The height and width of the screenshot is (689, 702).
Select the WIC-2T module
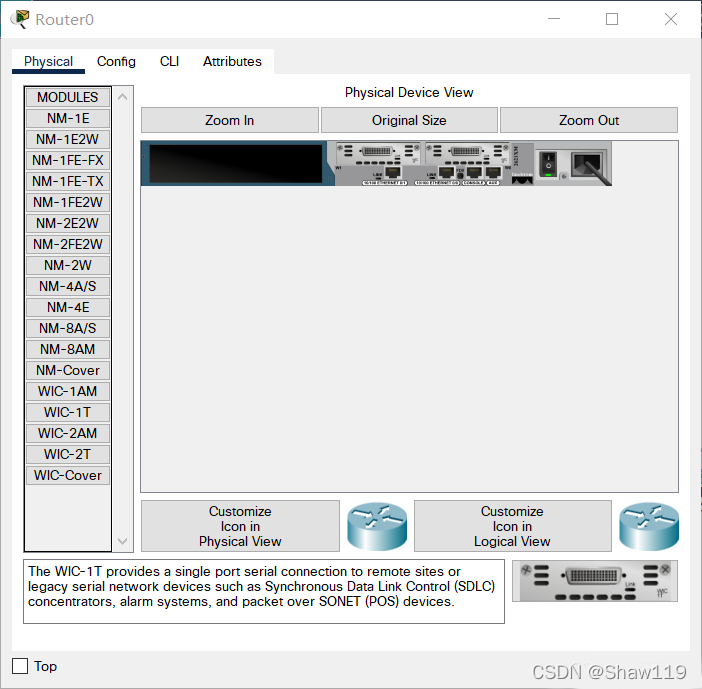tap(68, 454)
